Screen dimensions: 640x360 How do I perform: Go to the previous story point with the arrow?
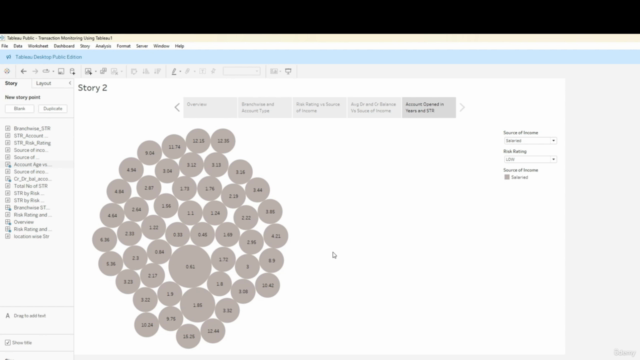tap(177, 107)
